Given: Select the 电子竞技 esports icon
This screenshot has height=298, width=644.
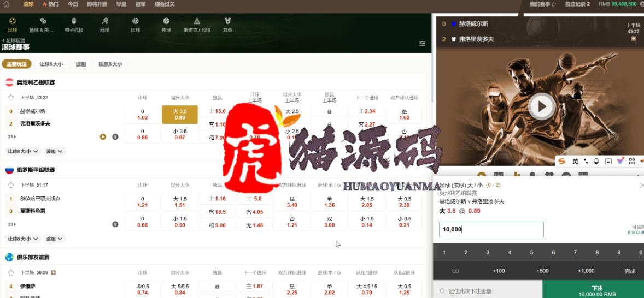Looking at the screenshot, I should coord(74,21).
